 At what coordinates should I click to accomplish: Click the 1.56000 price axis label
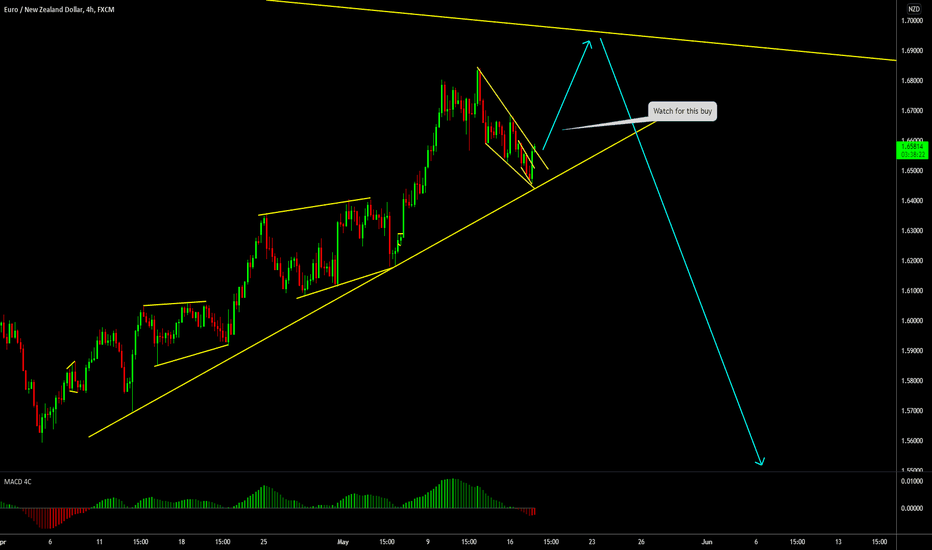coord(912,441)
